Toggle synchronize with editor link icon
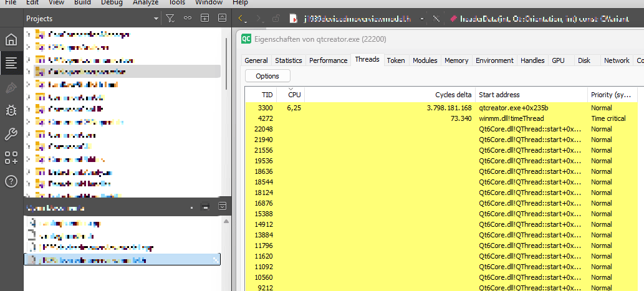 click(x=188, y=19)
